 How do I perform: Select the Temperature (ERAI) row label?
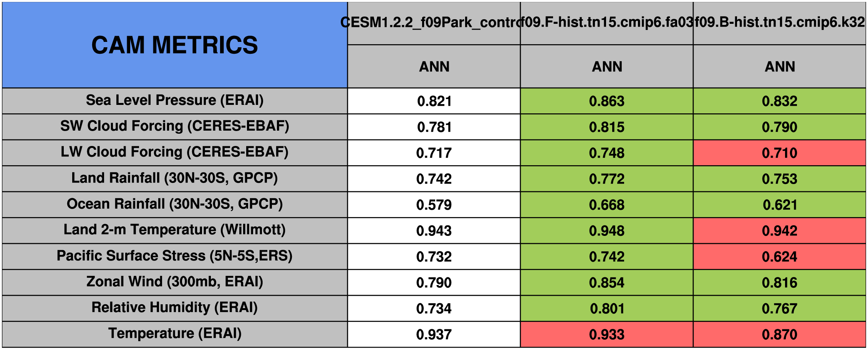(x=175, y=334)
